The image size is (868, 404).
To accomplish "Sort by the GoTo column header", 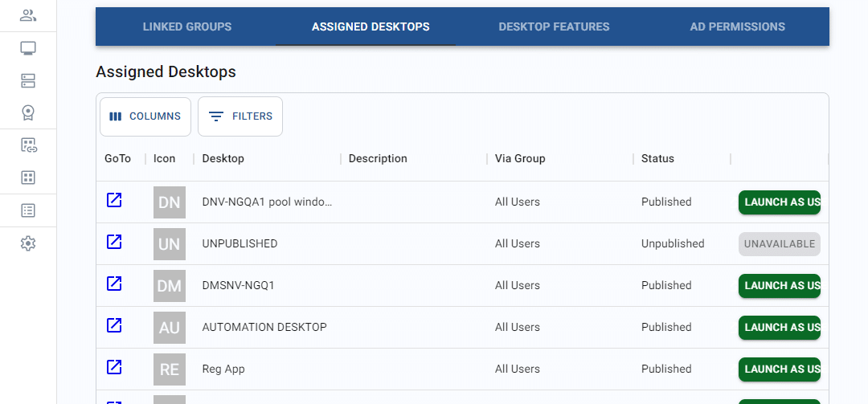I will pyautogui.click(x=118, y=159).
